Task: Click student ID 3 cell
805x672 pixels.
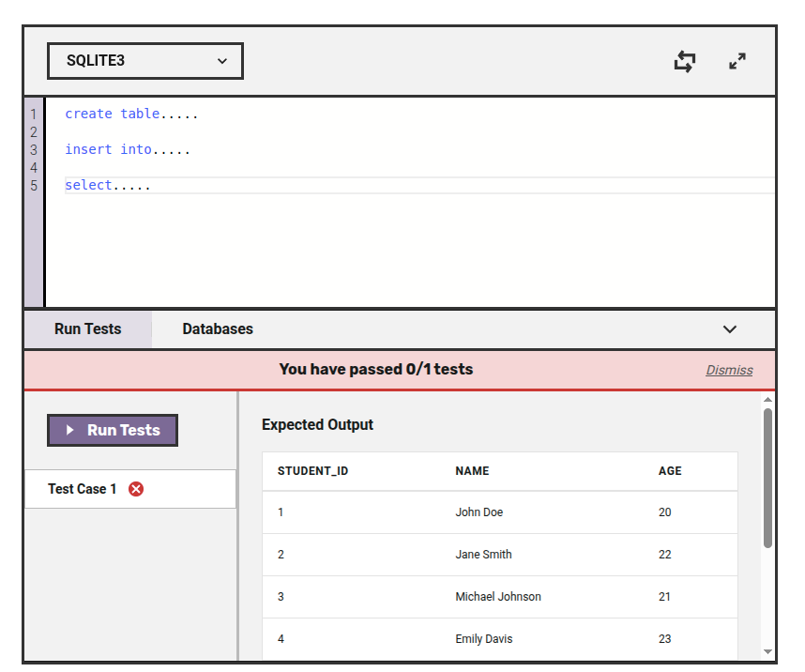Action: pos(281,597)
